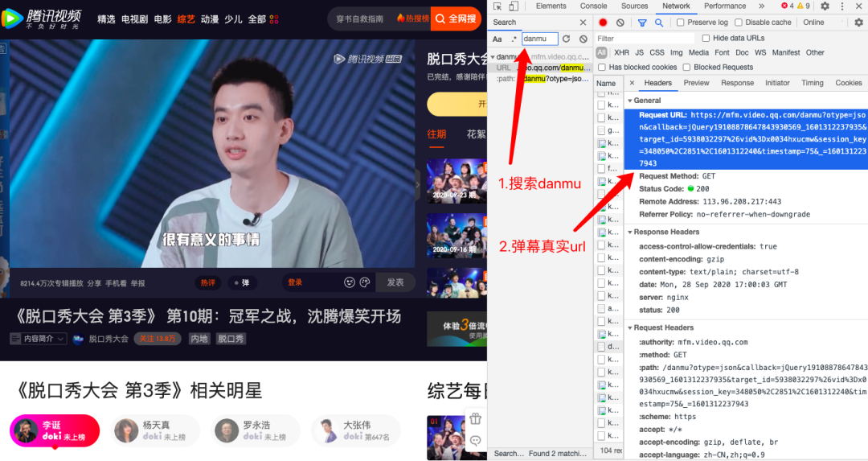Click the 发表 post button
868x461 pixels.
(x=395, y=282)
